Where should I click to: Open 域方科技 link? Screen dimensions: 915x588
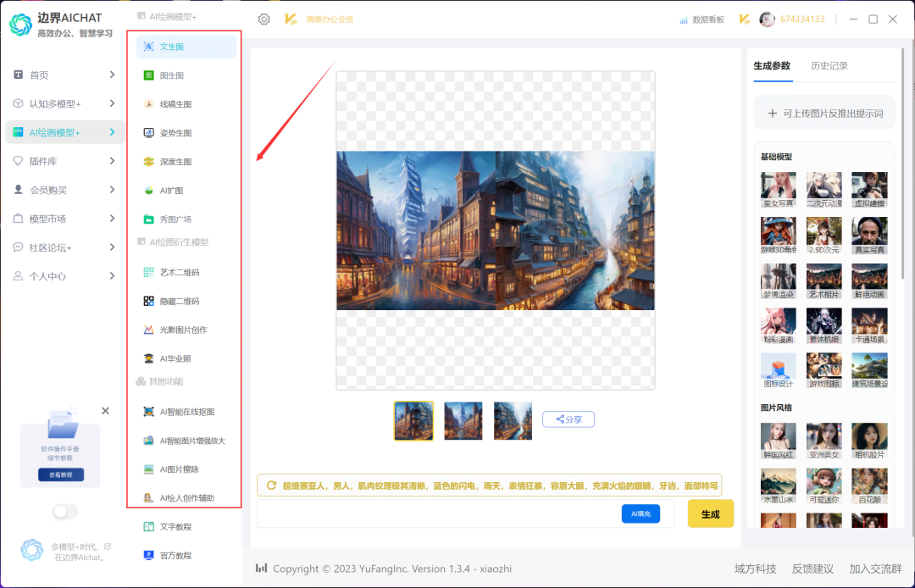tap(755, 569)
